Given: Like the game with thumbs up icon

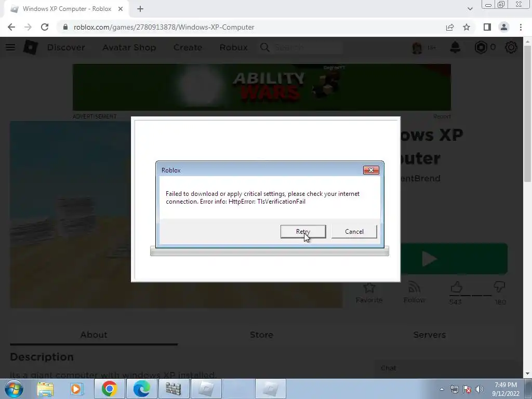Looking at the screenshot, I should point(456,287).
